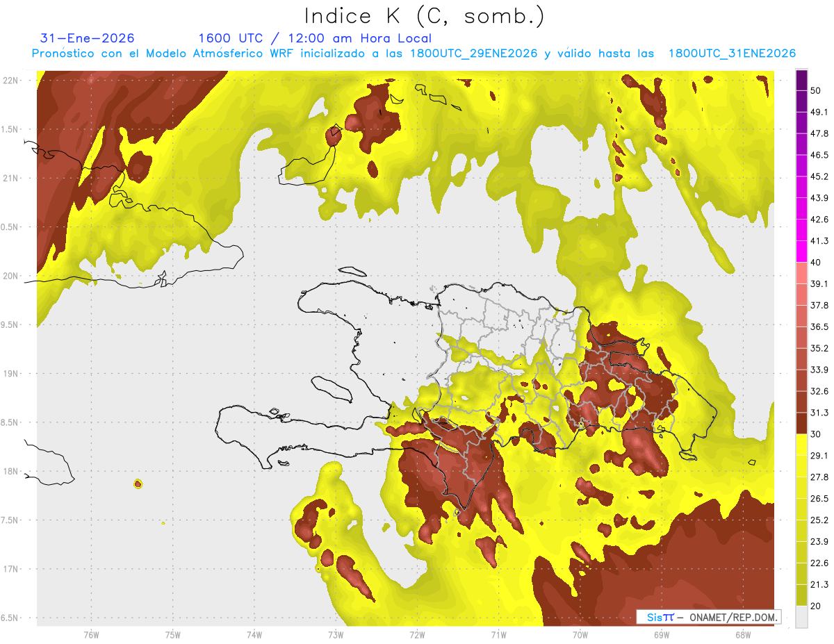
Task: Select the 70W longitude tick label
Action: tap(580, 634)
